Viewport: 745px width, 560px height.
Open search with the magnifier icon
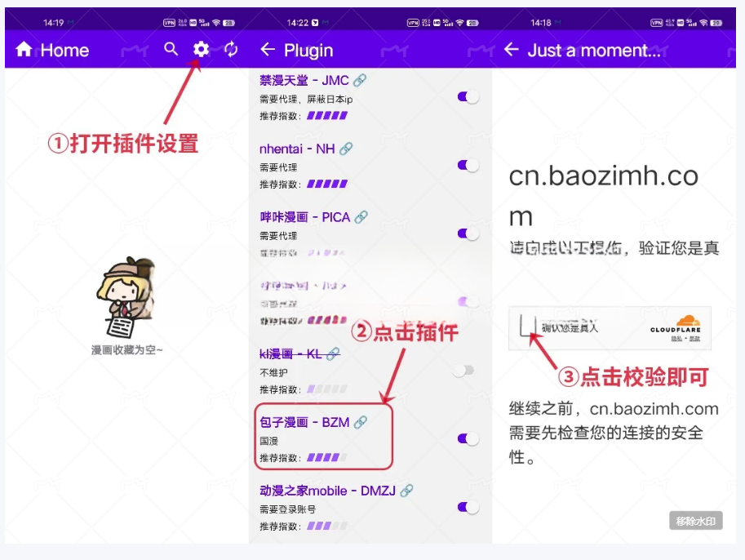(x=171, y=49)
